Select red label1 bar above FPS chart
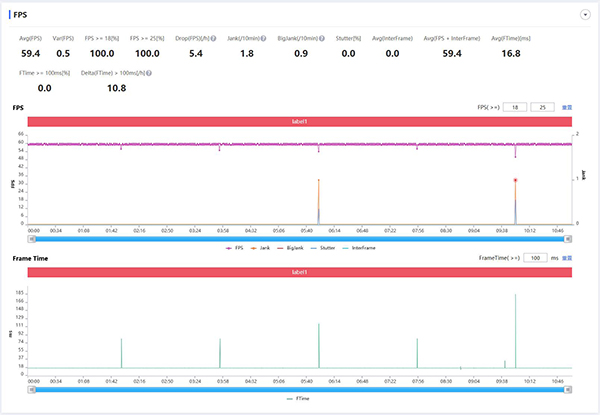 (x=299, y=120)
